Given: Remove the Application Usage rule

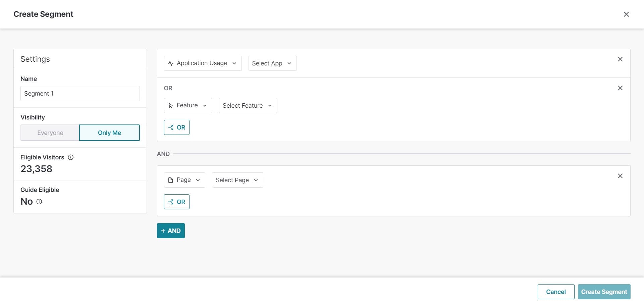Looking at the screenshot, I should click(620, 59).
